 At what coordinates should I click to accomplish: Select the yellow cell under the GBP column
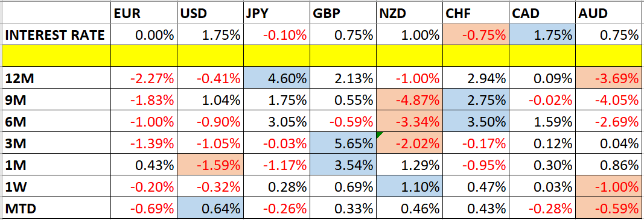(x=343, y=56)
